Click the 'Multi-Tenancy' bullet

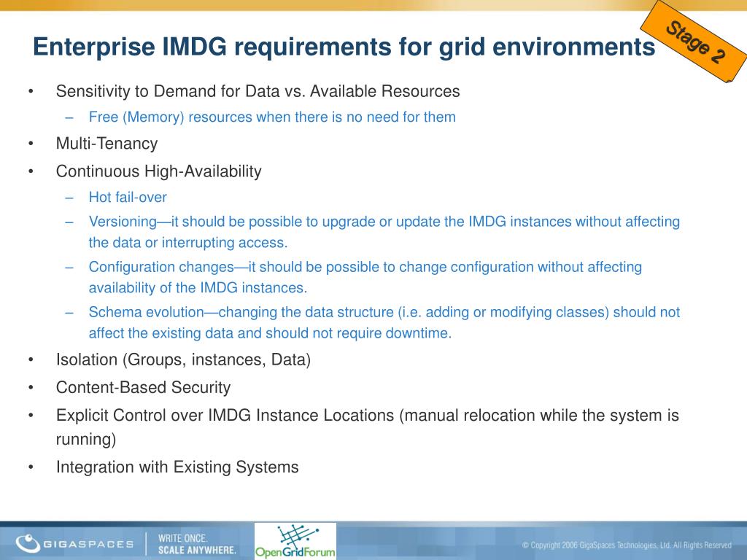point(107,144)
